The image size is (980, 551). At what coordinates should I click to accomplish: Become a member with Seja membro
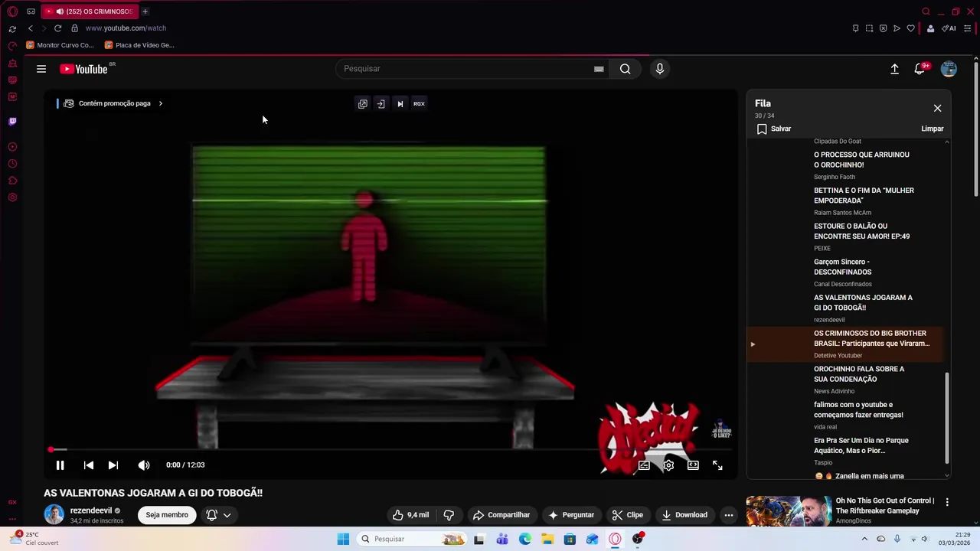pyautogui.click(x=167, y=515)
